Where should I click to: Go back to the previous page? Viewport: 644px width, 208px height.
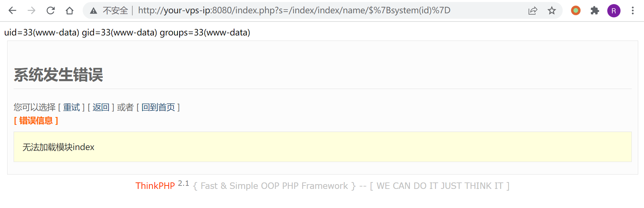[x=13, y=11]
